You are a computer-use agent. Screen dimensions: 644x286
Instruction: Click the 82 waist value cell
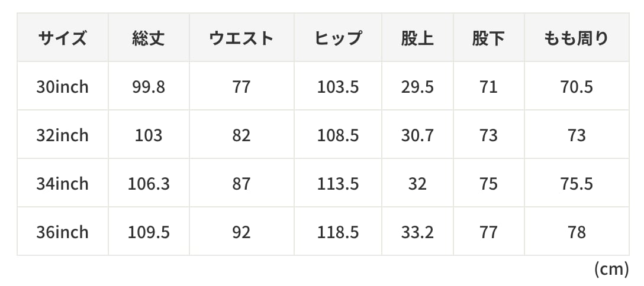[241, 135]
